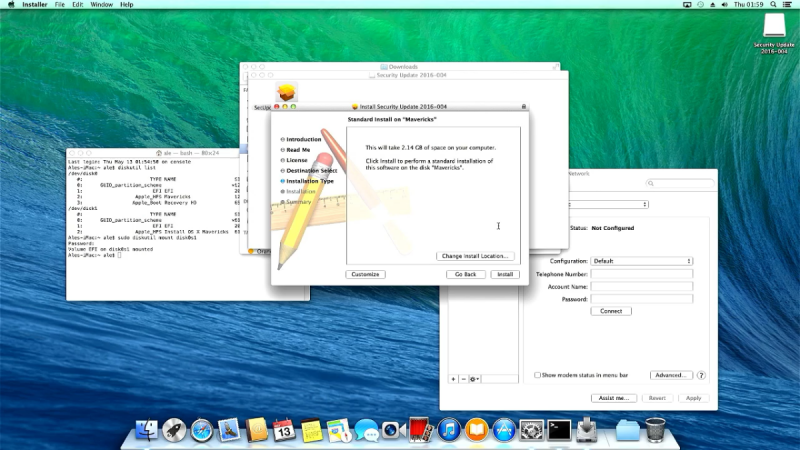
Task: Click the Install button in the installer
Action: pos(505,274)
